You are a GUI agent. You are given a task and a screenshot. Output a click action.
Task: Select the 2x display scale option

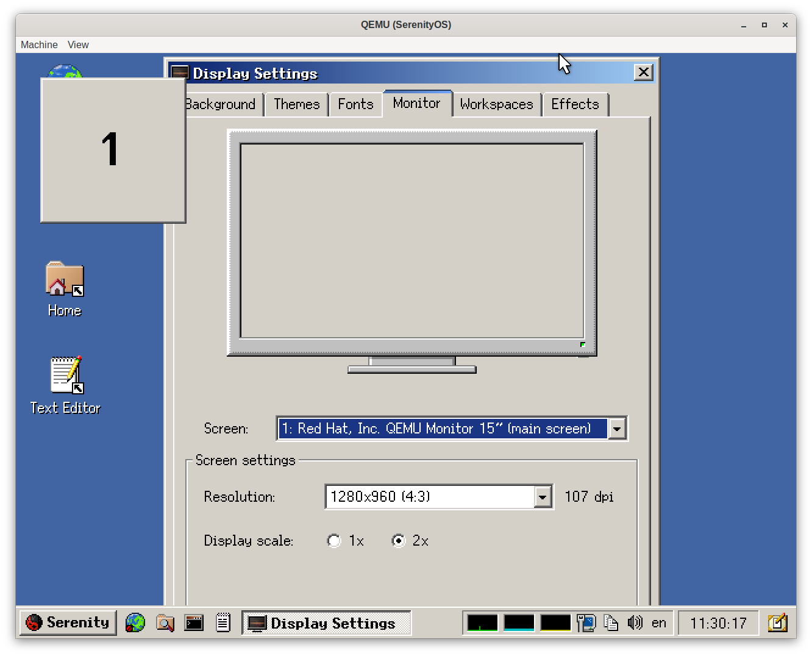pos(399,541)
